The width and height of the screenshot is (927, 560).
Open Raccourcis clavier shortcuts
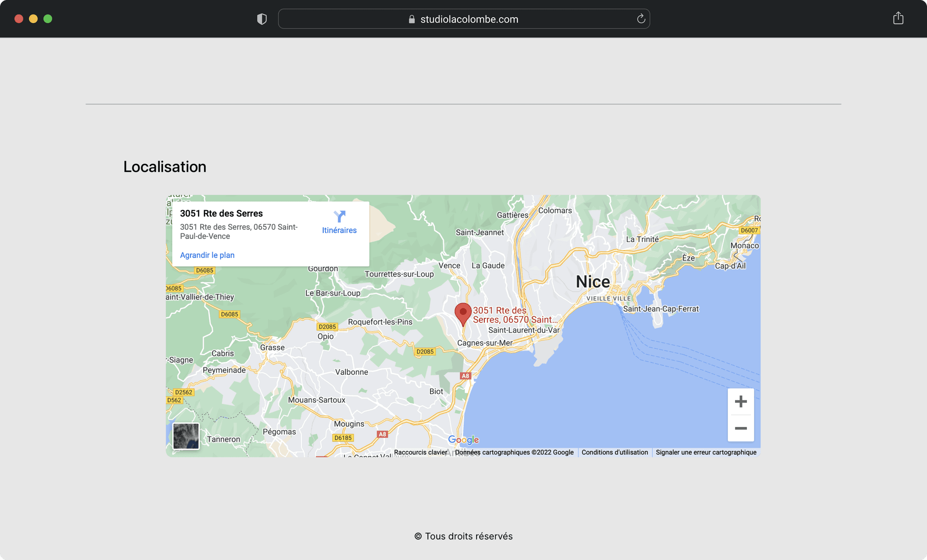click(420, 452)
